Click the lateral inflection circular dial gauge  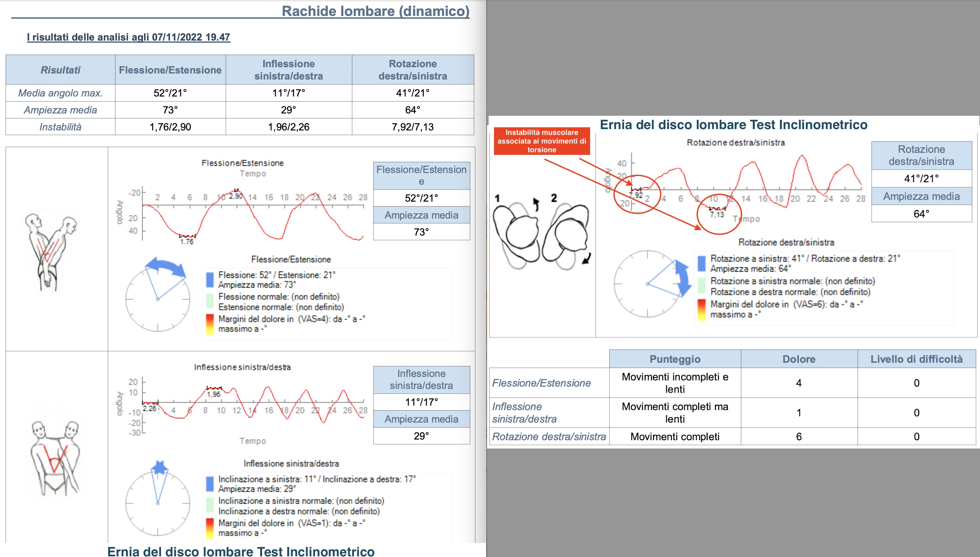[158, 503]
